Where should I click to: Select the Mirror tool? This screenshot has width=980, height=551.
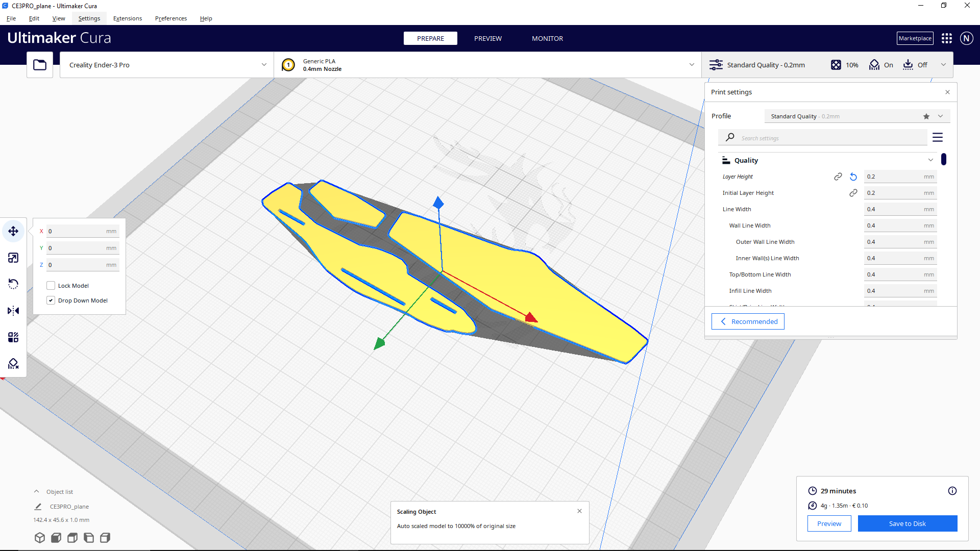[13, 311]
